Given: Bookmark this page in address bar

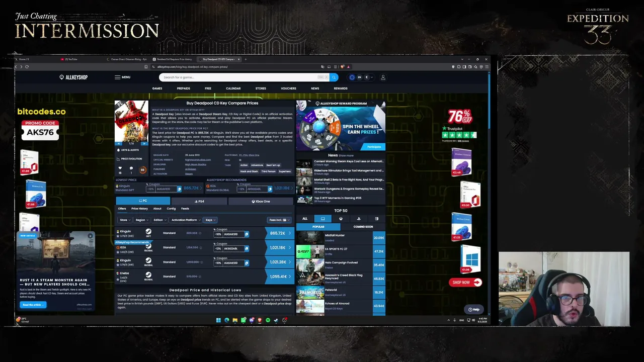Looking at the screenshot, I should coord(146,67).
